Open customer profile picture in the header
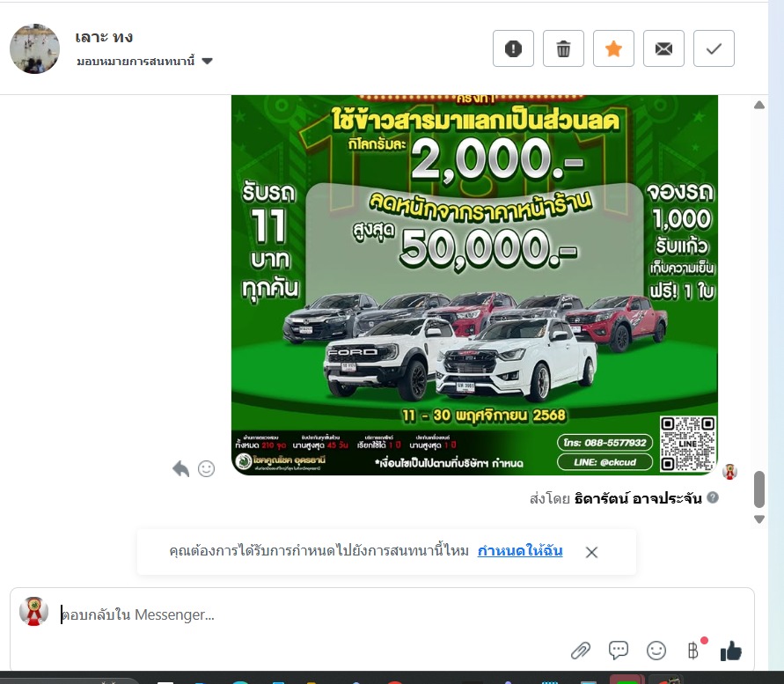This screenshot has height=684, width=784. point(34,48)
